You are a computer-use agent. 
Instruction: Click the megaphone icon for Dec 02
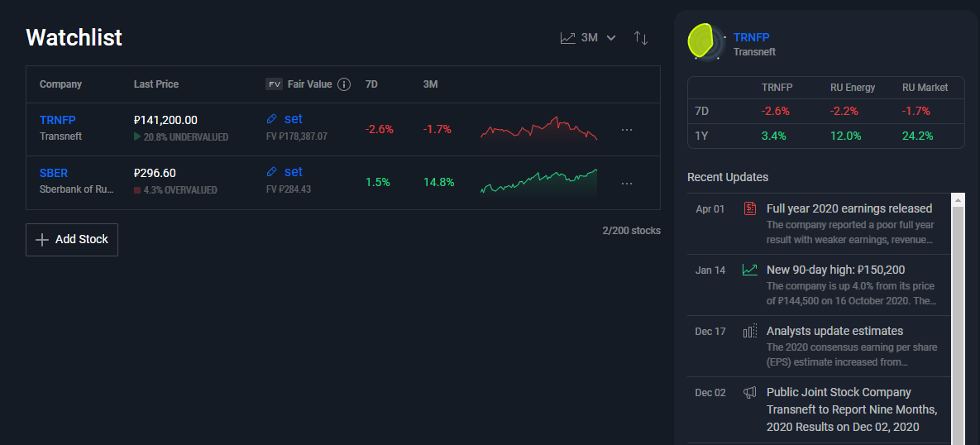pos(750,393)
